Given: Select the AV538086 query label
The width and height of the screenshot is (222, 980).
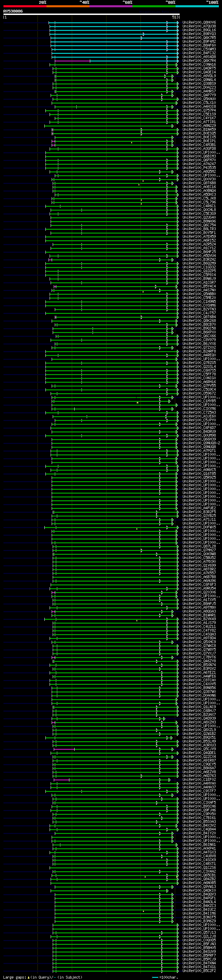Looking at the screenshot, I should 13,11.
